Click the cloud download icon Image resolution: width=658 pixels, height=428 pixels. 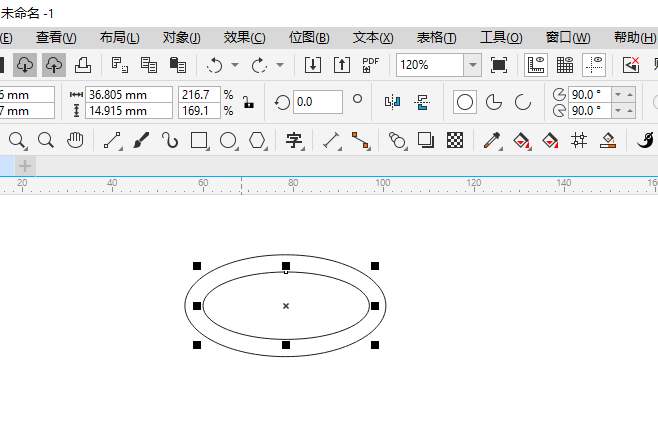coord(25,65)
